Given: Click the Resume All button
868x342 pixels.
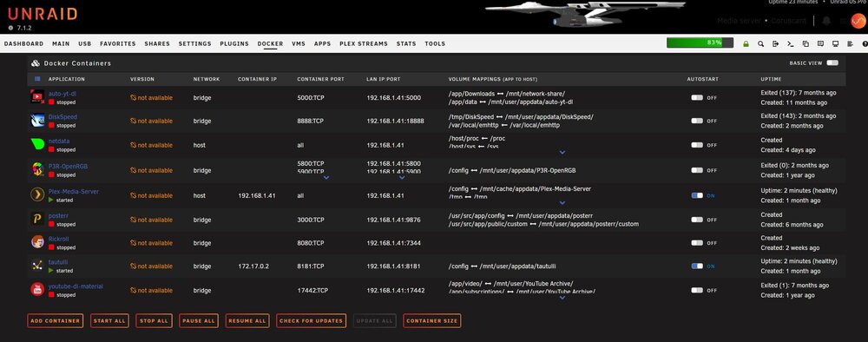Looking at the screenshot, I should pyautogui.click(x=247, y=321).
